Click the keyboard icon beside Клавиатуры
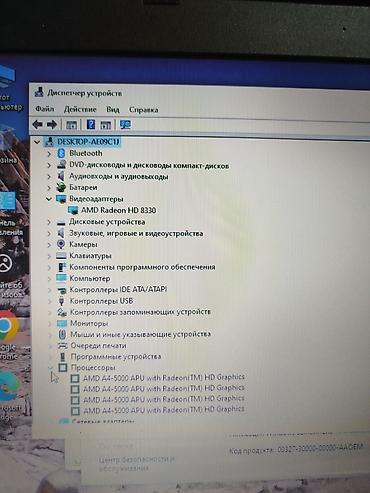The height and width of the screenshot is (493, 370). 61,256
